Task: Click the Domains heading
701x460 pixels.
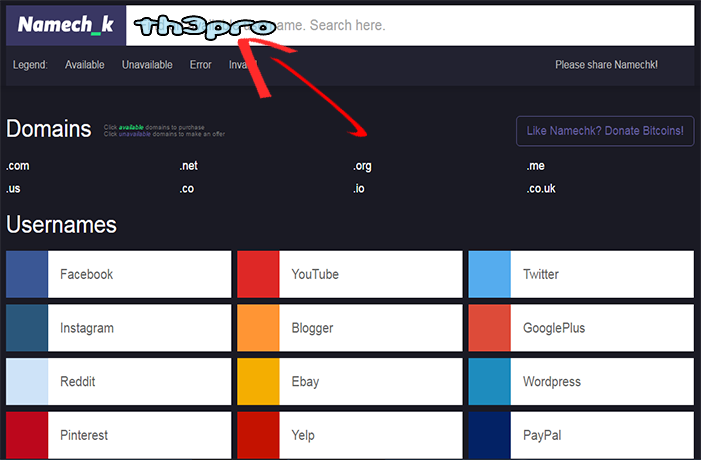Action: pyautogui.click(x=49, y=129)
